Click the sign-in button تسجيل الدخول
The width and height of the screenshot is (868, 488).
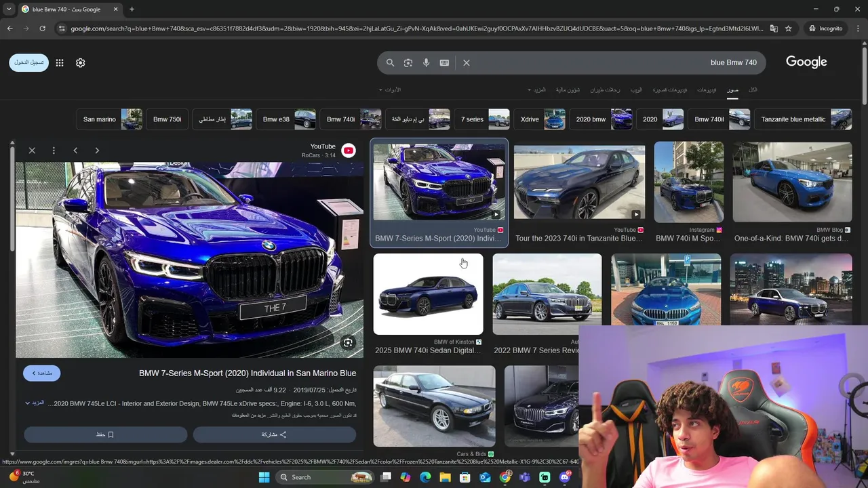[28, 62]
